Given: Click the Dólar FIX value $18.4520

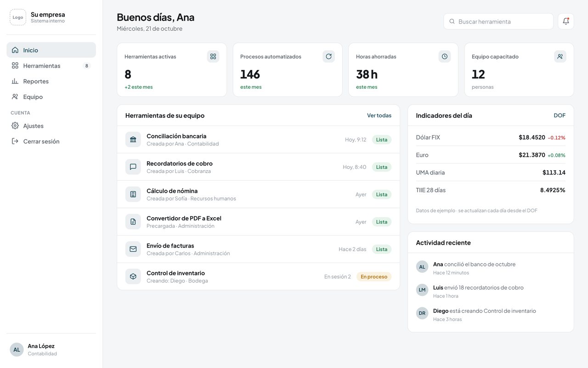Looking at the screenshot, I should point(532,138).
